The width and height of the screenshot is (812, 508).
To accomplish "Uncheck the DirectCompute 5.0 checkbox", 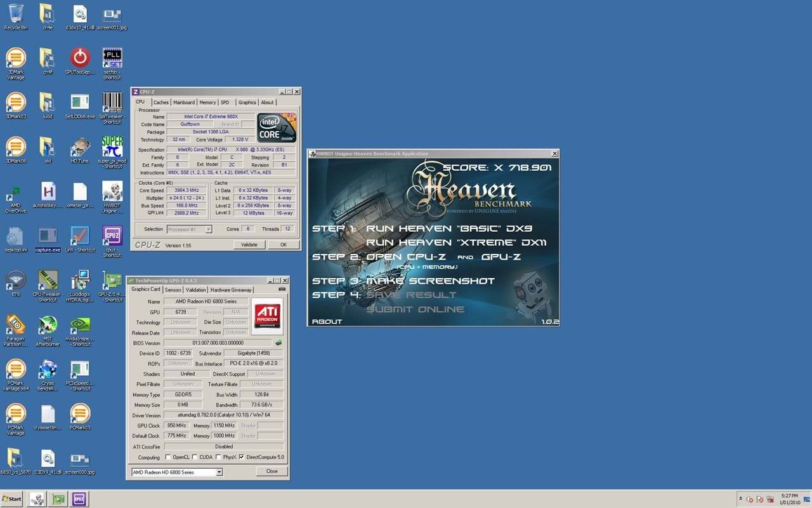I will tap(241, 457).
